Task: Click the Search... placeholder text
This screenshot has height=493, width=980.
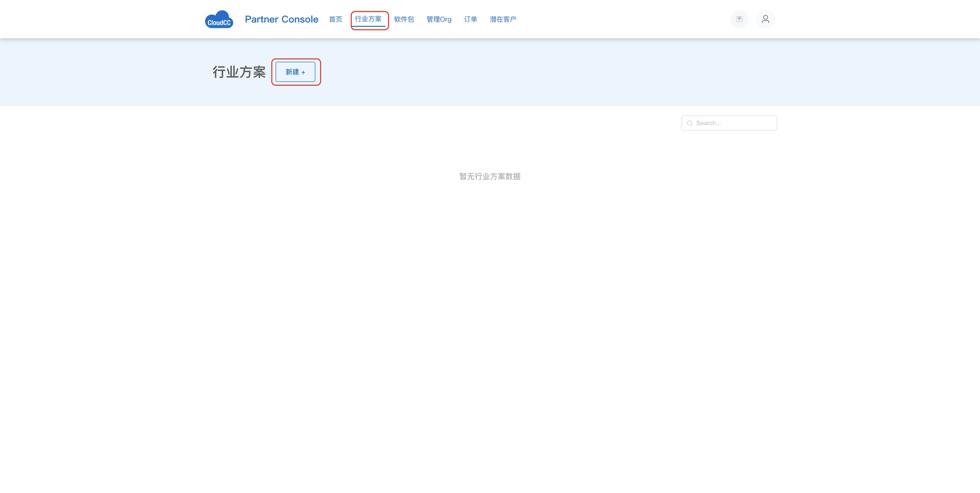Action: pos(709,123)
